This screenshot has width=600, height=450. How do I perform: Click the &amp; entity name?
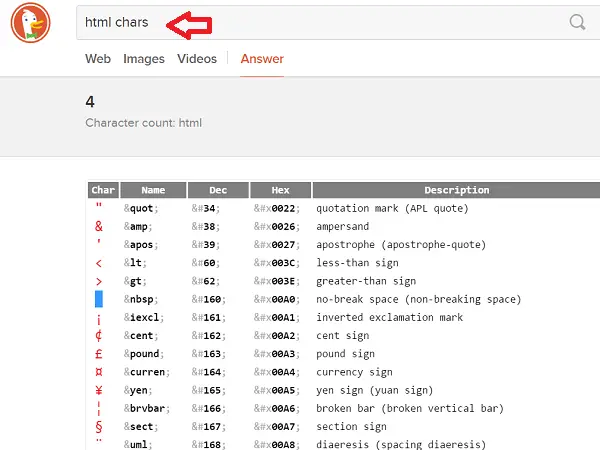pyautogui.click(x=138, y=227)
